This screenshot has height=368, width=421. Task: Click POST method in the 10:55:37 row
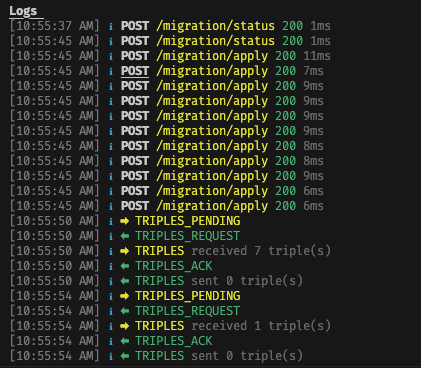(135, 26)
